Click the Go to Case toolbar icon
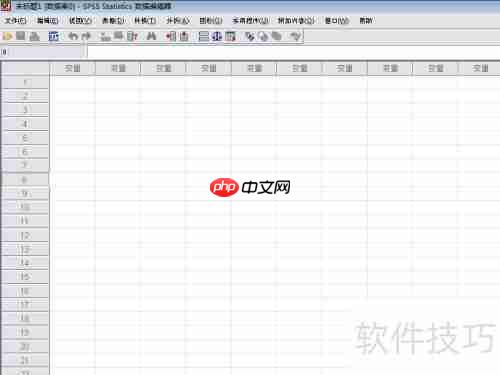 click(106, 36)
